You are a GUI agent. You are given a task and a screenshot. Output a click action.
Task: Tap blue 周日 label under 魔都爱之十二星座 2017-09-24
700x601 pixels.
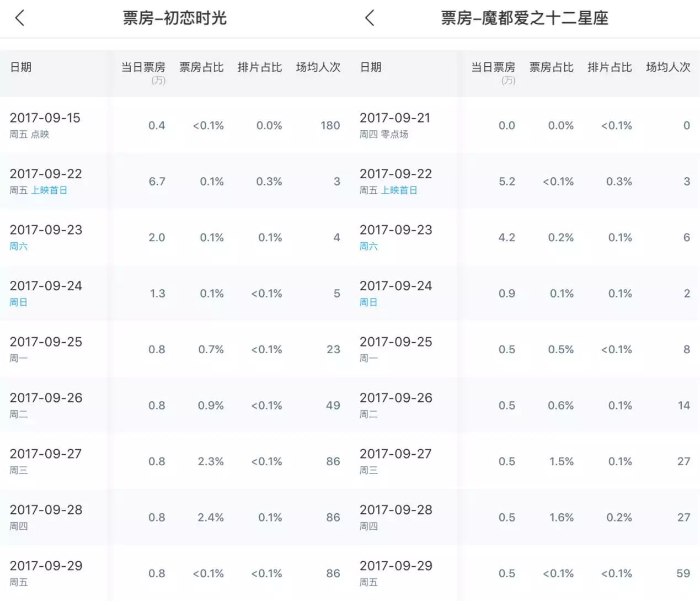point(368,302)
